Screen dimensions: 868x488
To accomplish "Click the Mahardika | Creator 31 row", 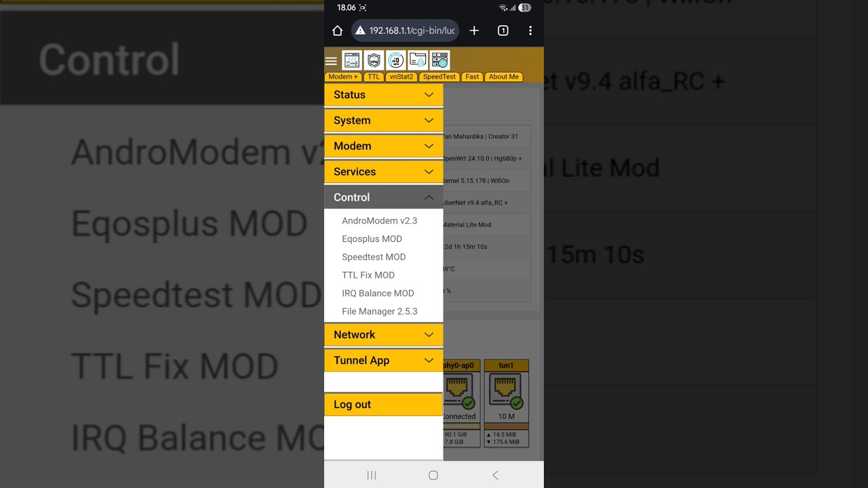I will pos(486,137).
